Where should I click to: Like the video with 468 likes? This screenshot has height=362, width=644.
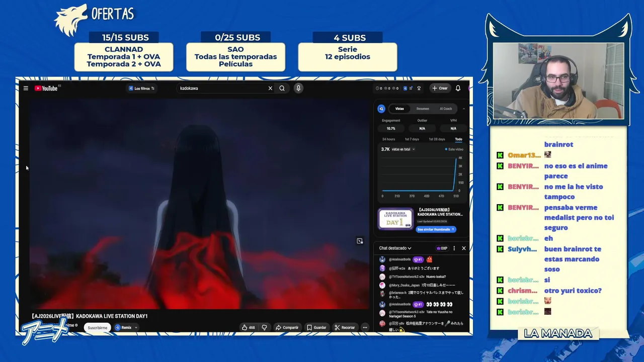click(x=248, y=327)
